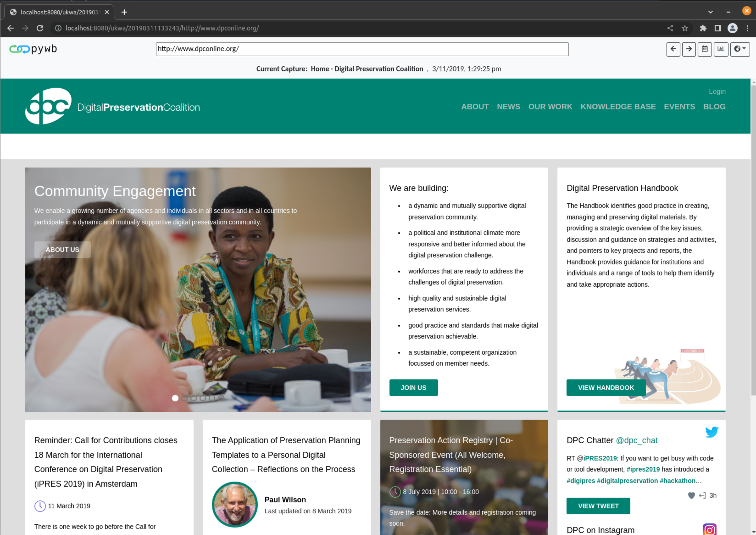Click the JOIN US button
The height and width of the screenshot is (535, 756).
[x=413, y=387]
